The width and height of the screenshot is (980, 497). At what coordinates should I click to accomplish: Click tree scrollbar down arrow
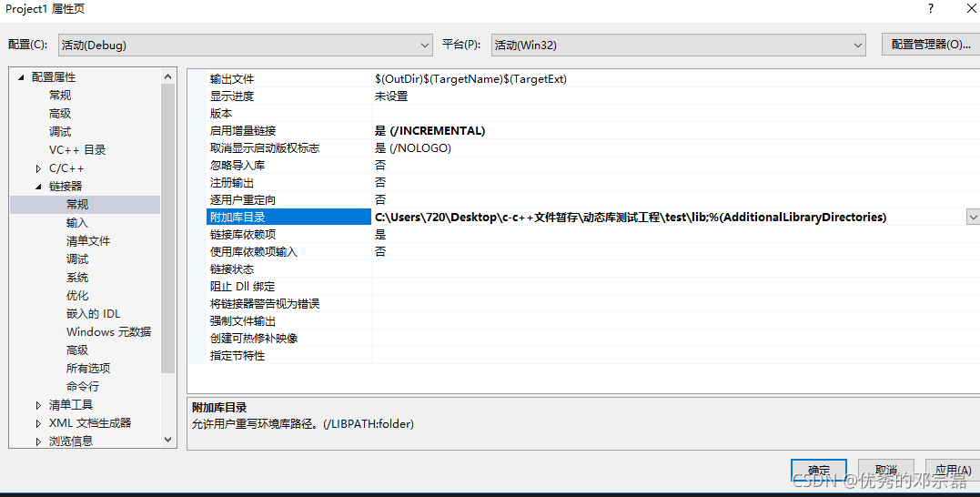(x=167, y=441)
